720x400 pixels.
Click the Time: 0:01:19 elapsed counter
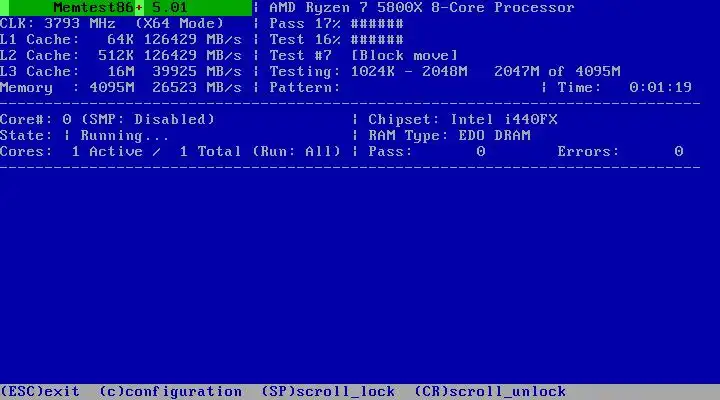coord(624,87)
